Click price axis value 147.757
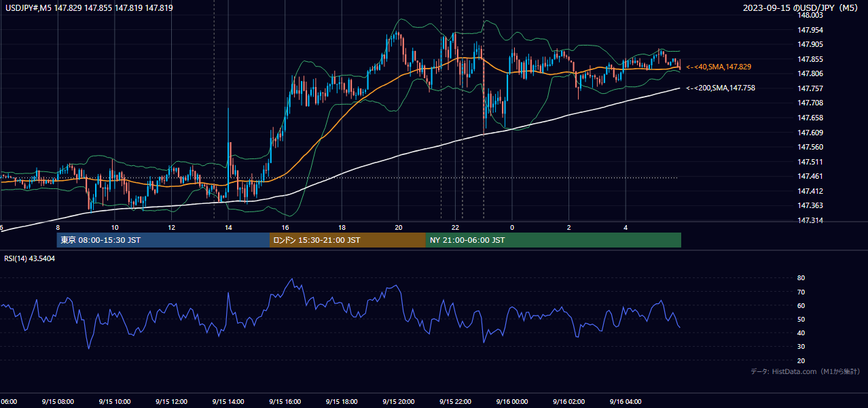 [x=810, y=88]
